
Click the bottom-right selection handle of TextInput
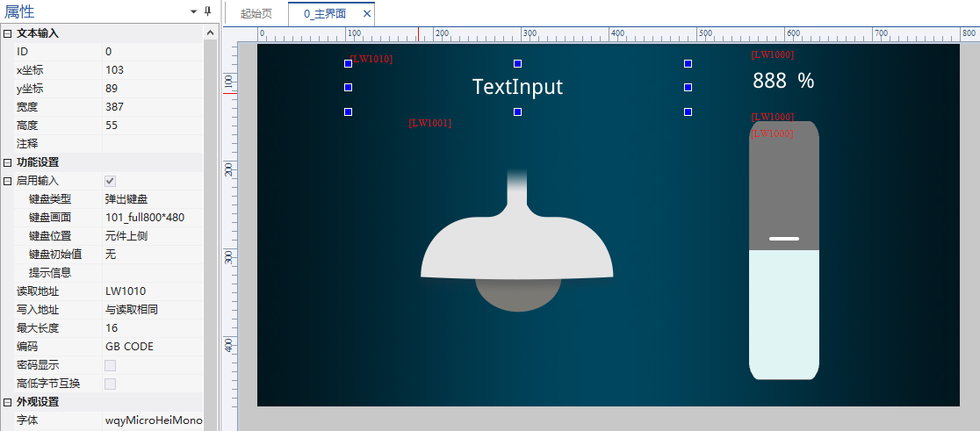(688, 111)
